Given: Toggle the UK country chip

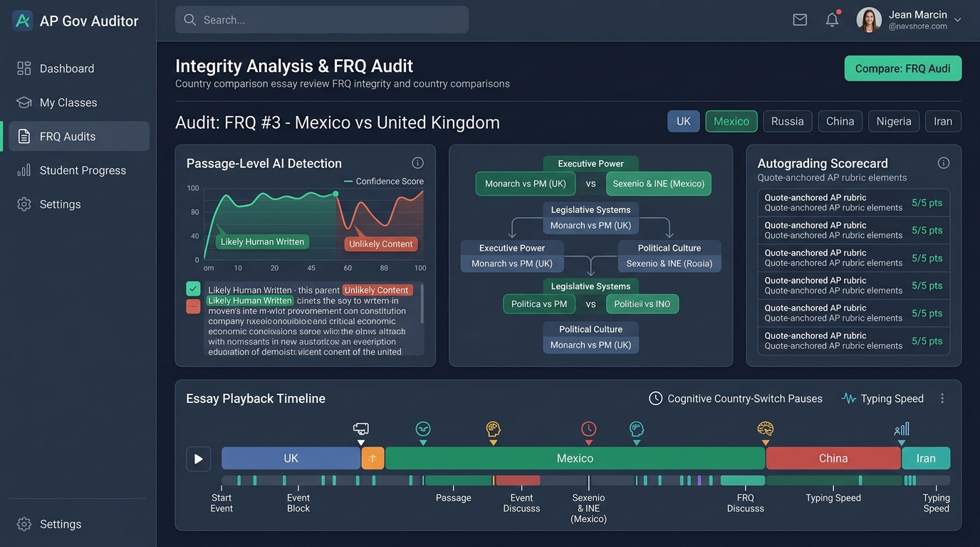Looking at the screenshot, I should pos(684,121).
